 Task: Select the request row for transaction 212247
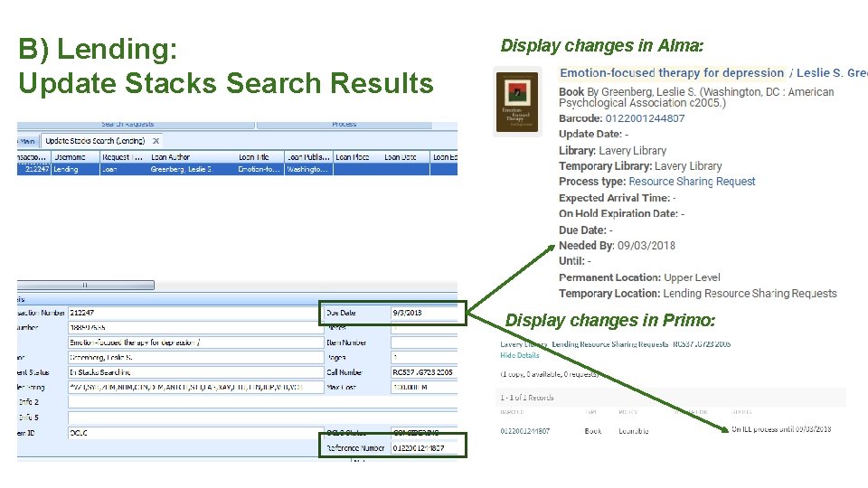pyautogui.click(x=237, y=169)
